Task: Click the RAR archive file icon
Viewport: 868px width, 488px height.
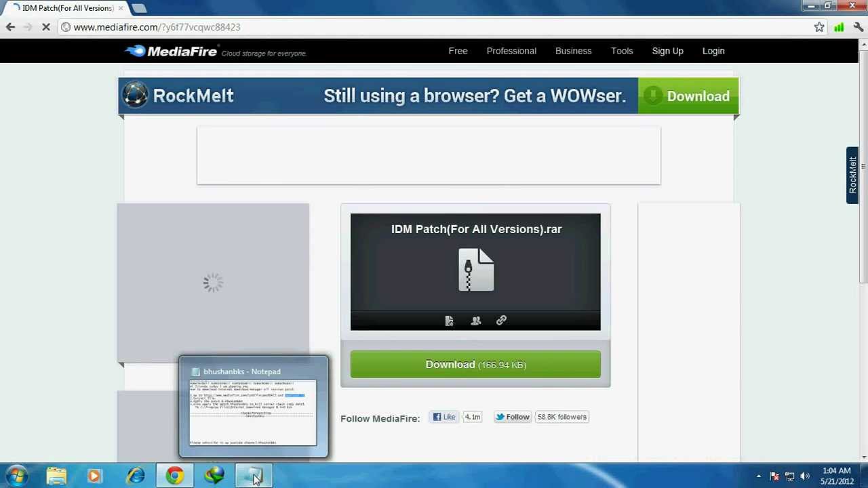Action: 476,270
